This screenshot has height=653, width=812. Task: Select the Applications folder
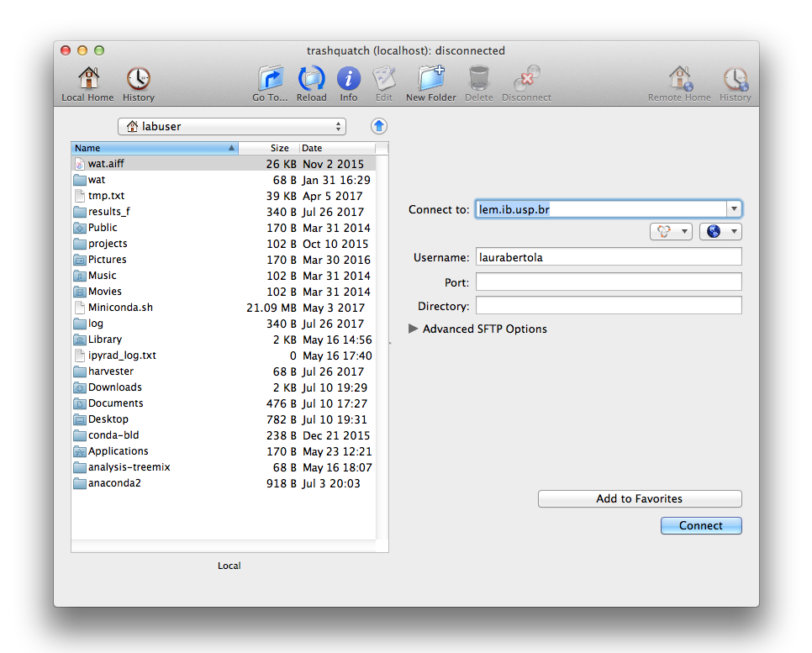pos(224,451)
